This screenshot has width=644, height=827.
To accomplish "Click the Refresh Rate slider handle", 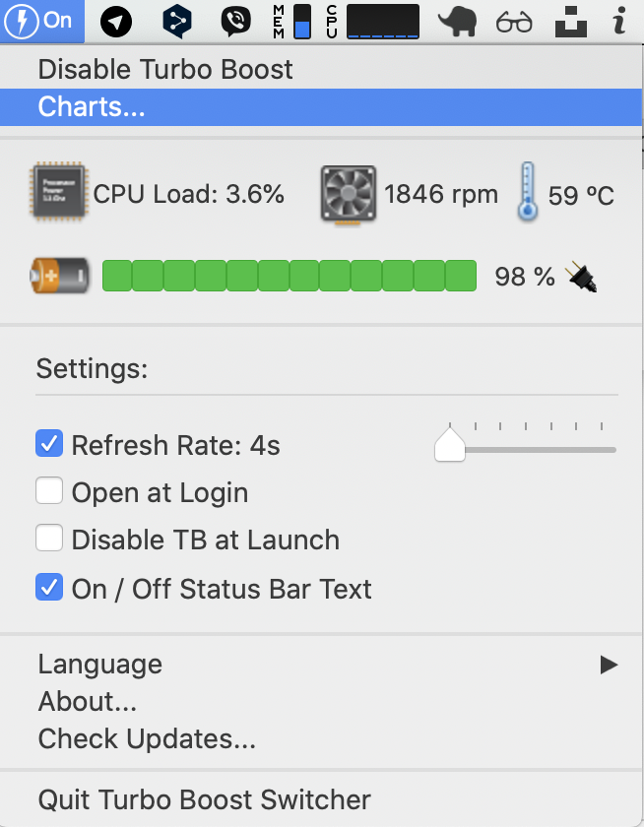I will (x=449, y=444).
